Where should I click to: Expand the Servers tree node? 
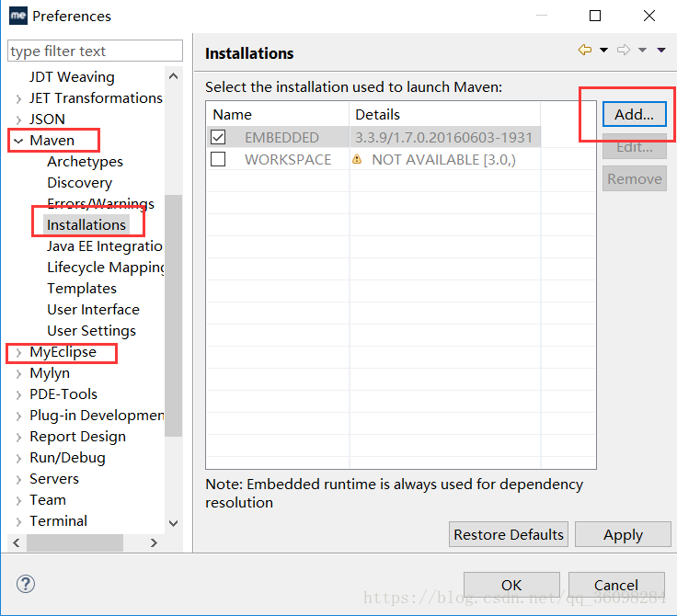point(18,480)
